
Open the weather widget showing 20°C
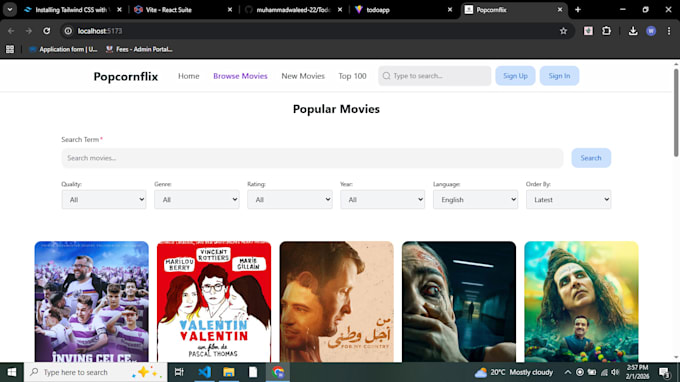pos(513,372)
